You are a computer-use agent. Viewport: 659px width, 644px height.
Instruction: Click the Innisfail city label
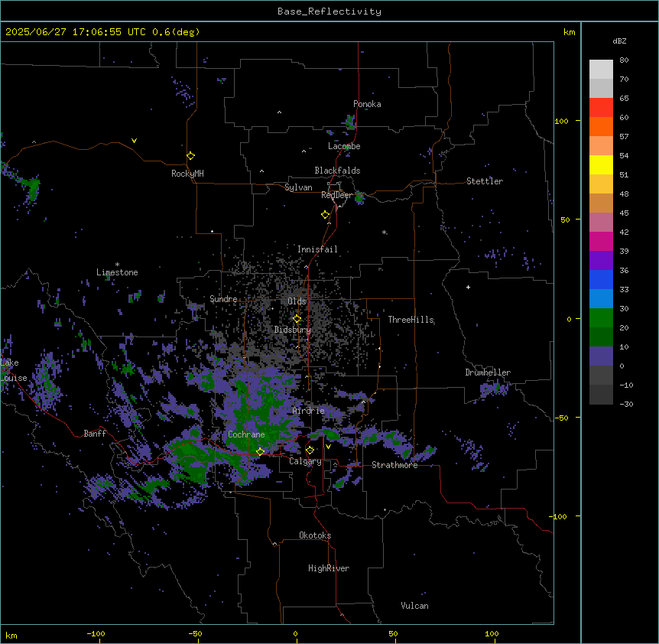(317, 249)
